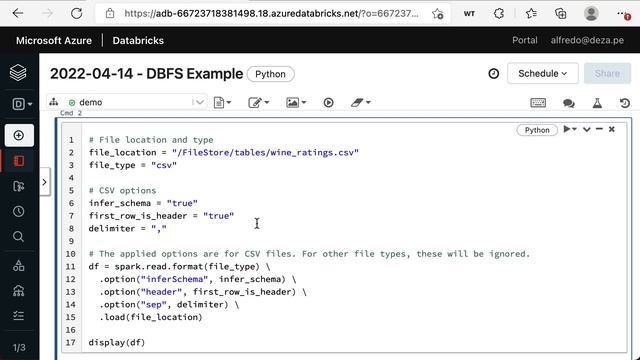This screenshot has width=640, height=360.
Task: Minimize the cell with dash icon
Action: (x=599, y=129)
